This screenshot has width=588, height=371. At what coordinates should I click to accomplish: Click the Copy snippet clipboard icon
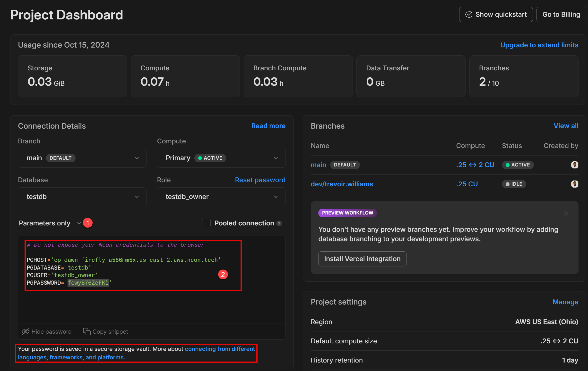(x=87, y=331)
